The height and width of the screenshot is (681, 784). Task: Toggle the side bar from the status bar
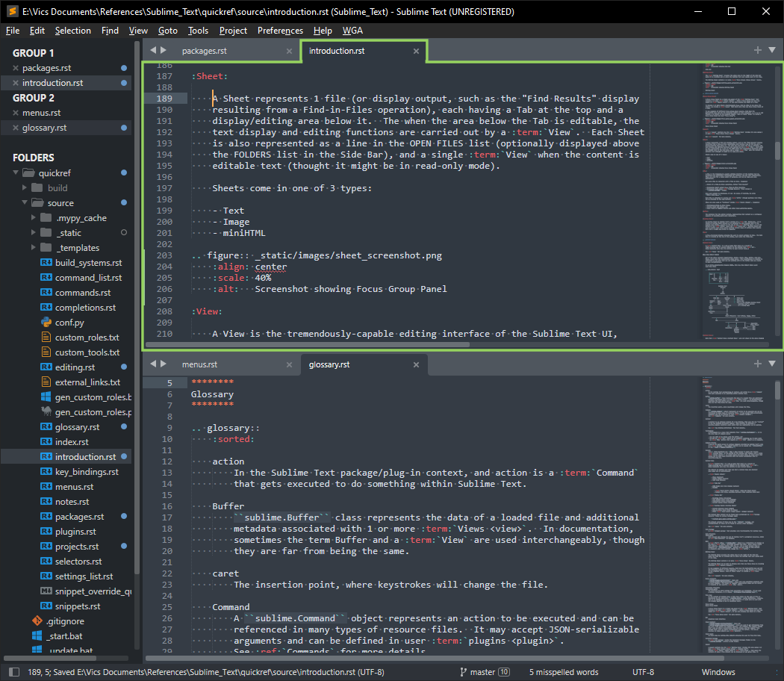[13, 672]
